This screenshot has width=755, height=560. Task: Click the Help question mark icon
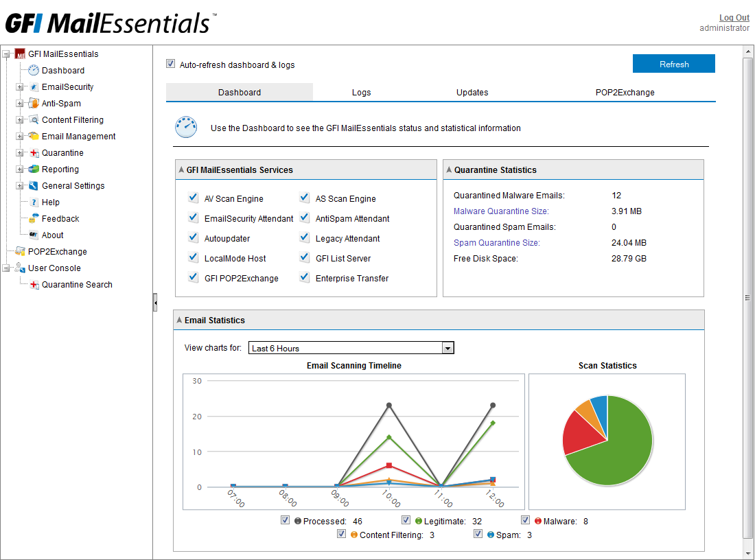34,202
